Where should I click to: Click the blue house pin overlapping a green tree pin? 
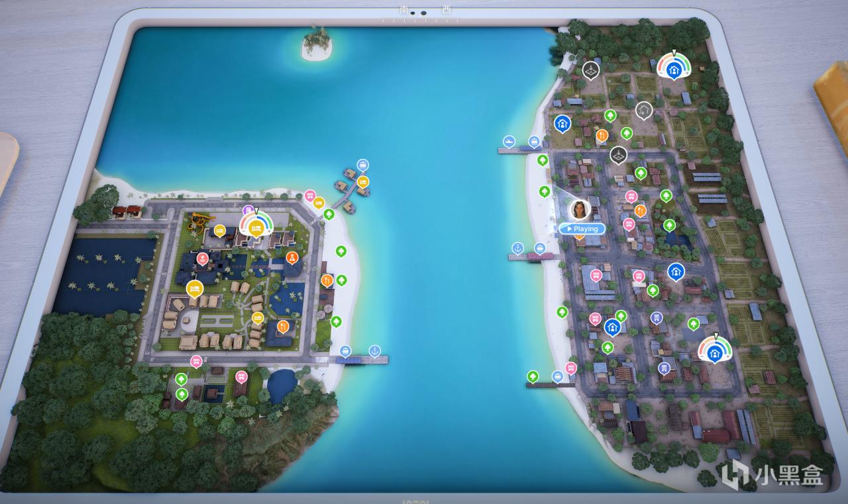click(613, 327)
